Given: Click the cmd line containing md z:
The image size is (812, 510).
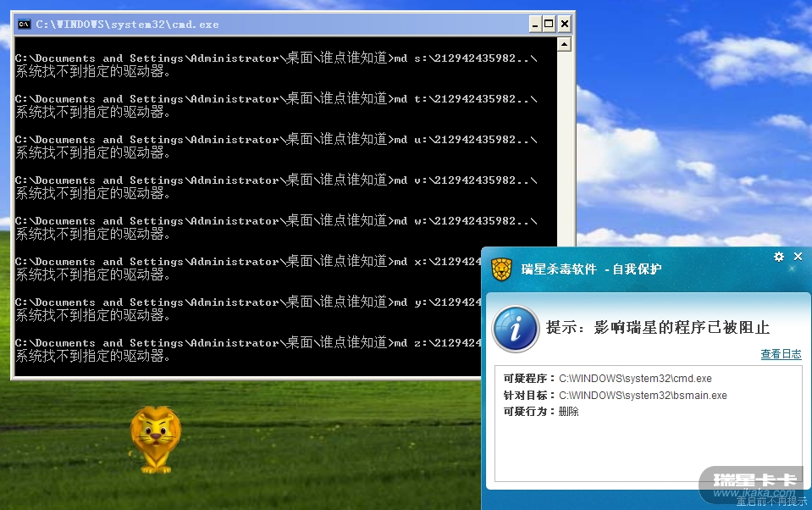Looking at the screenshot, I should click(x=248, y=342).
